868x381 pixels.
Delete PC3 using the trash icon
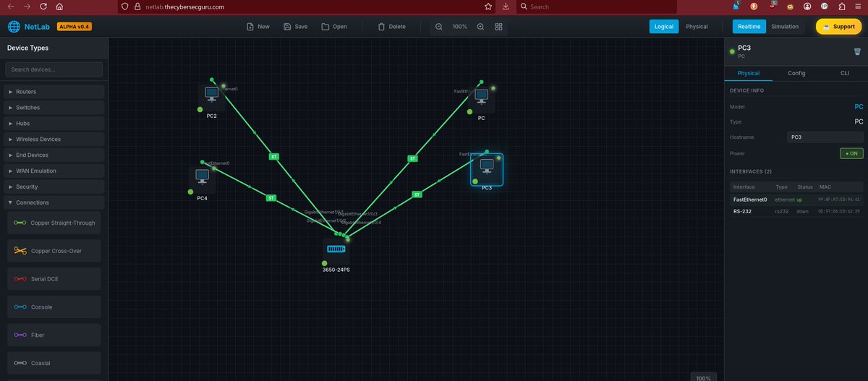coord(857,51)
